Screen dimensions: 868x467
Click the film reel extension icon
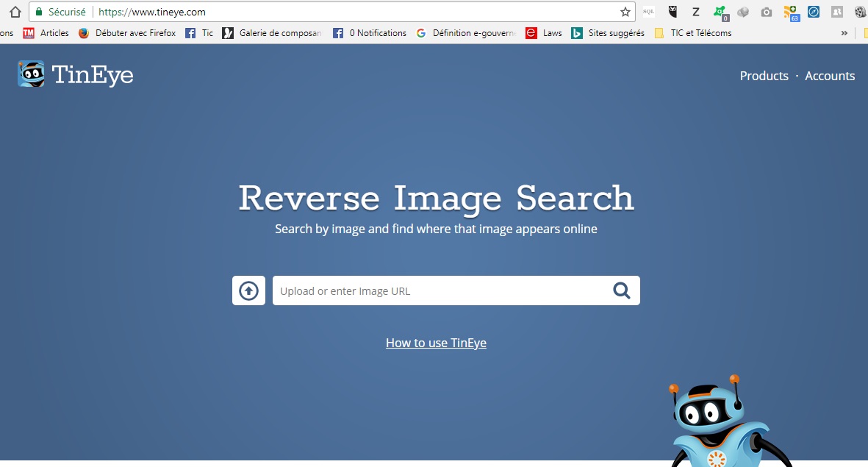point(860,12)
